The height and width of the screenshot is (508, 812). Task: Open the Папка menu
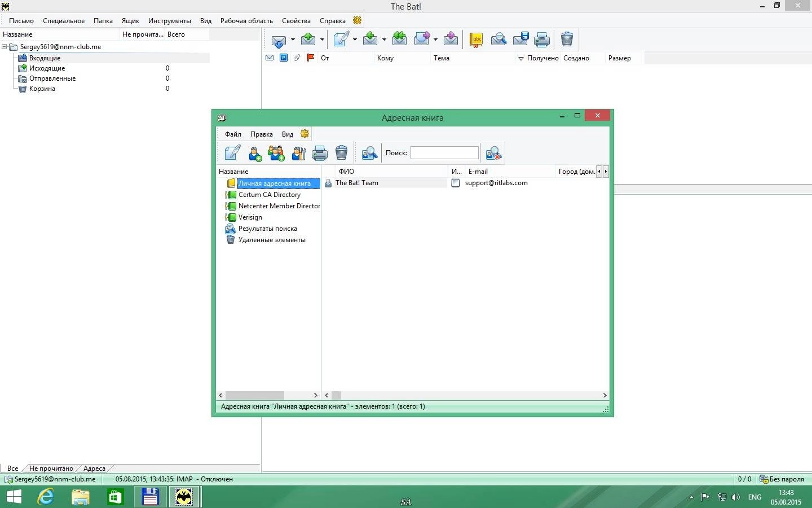(103, 21)
